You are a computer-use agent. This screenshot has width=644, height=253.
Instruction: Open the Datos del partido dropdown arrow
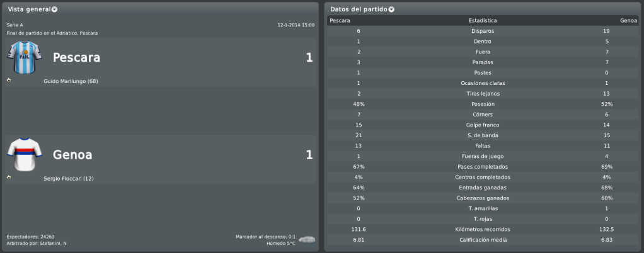391,9
